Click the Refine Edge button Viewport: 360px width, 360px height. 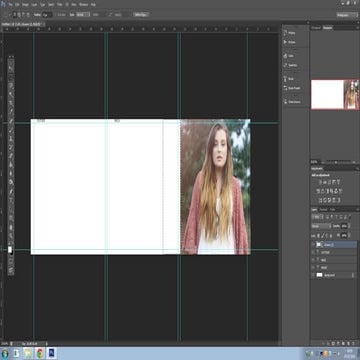click(x=141, y=15)
